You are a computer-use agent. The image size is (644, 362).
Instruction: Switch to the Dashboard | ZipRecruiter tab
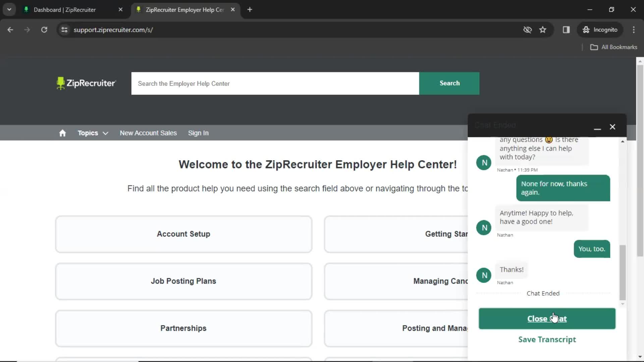point(64,10)
